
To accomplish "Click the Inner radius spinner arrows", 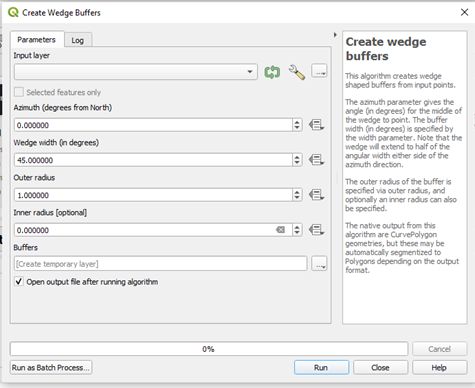I will (297, 230).
